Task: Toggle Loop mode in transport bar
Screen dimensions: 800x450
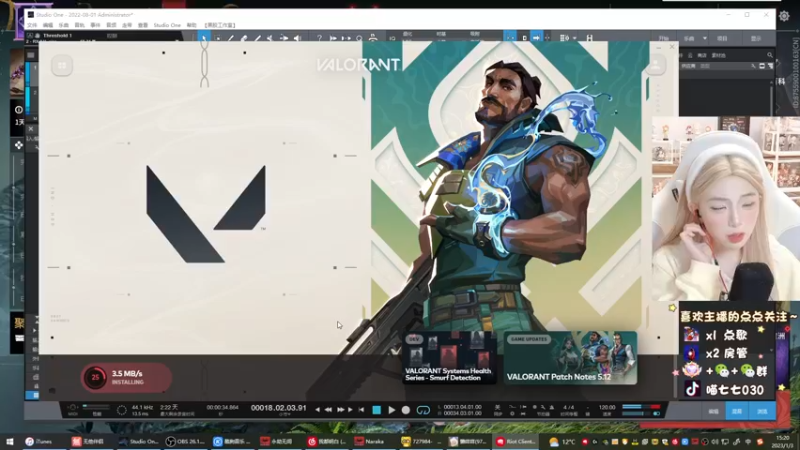Action: (x=423, y=410)
